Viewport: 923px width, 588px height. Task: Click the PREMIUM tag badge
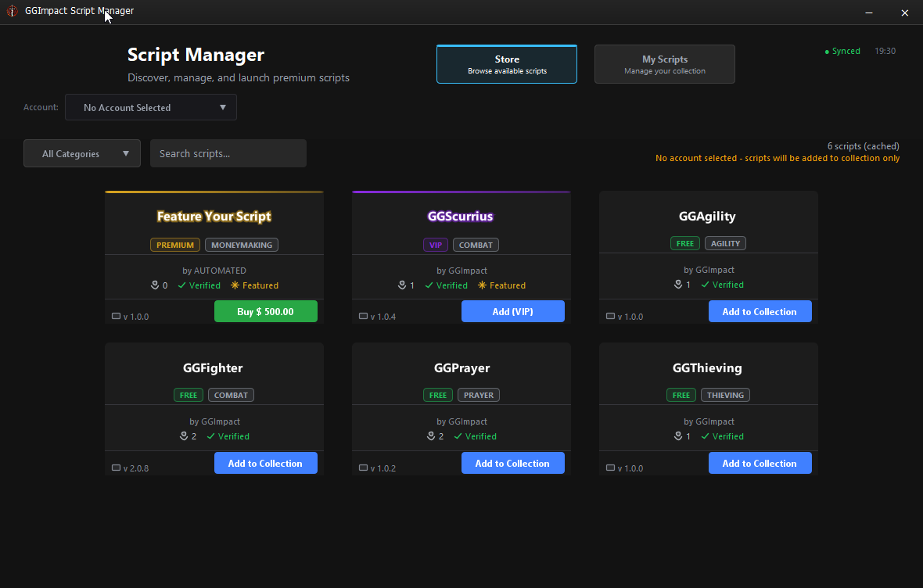click(175, 245)
